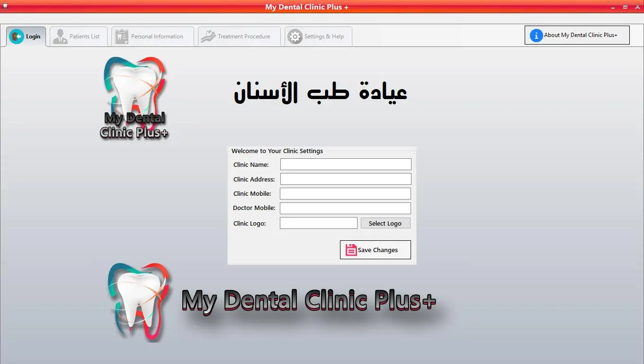The width and height of the screenshot is (644, 364).
Task: Open the Personal Information tab
Action: (152, 36)
